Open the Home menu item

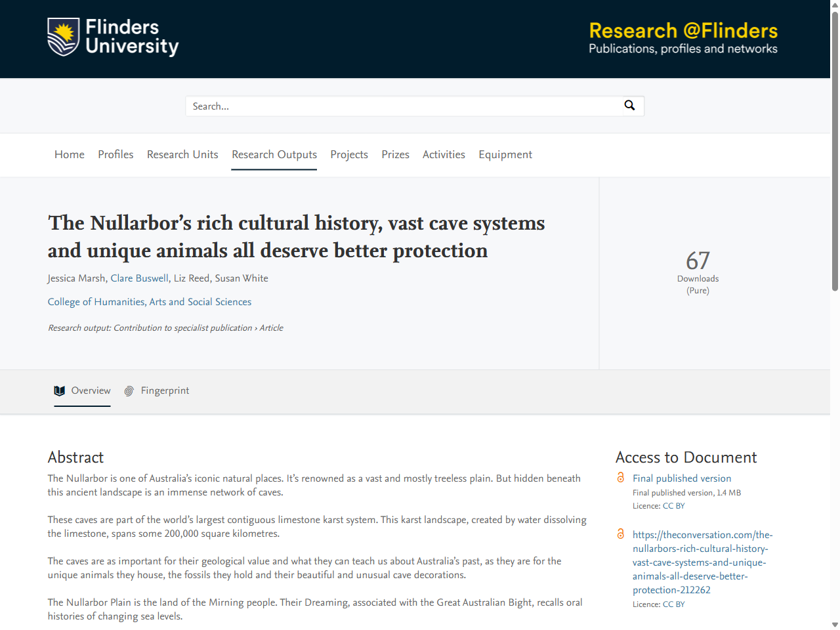coord(70,154)
